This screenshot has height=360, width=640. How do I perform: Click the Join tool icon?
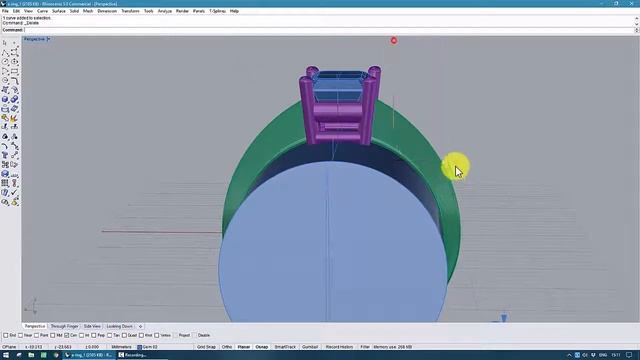[x=5, y=118]
